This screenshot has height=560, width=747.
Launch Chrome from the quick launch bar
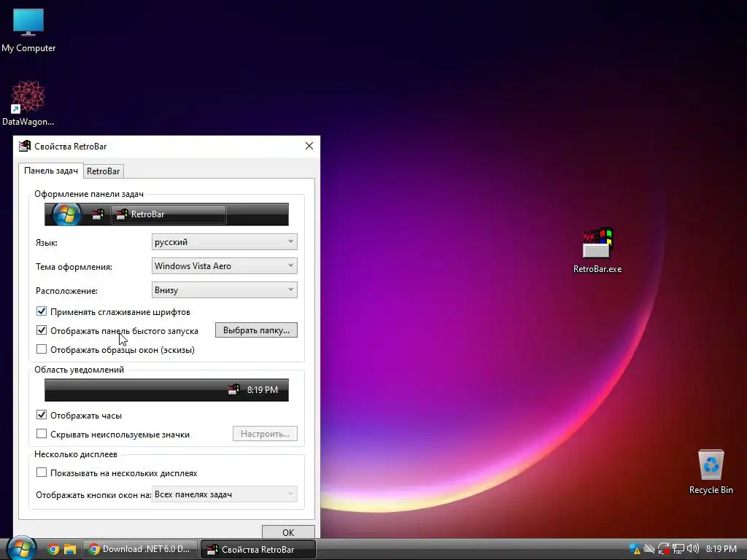53,550
